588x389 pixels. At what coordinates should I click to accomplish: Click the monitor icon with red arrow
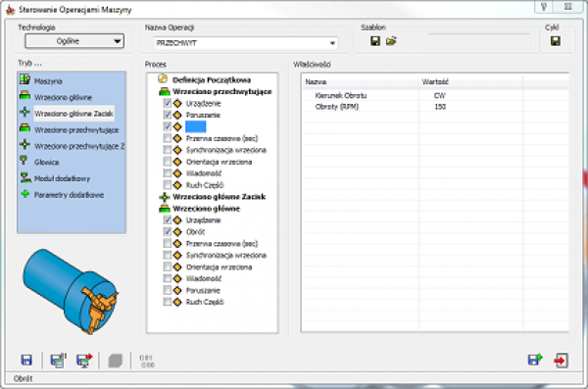[x=84, y=361]
